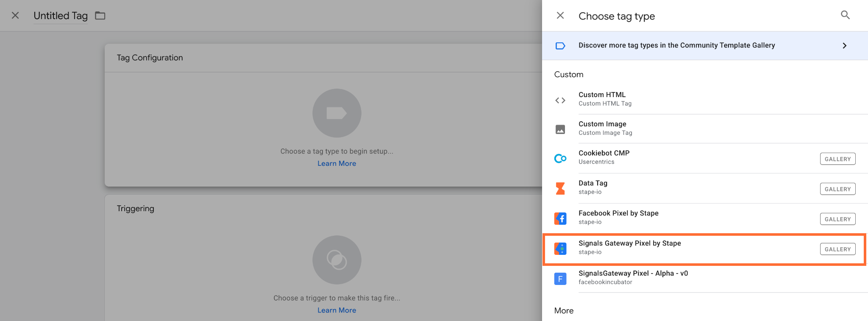The width and height of the screenshot is (868, 321).
Task: Click the Custom Image picture icon
Action: [x=560, y=129]
